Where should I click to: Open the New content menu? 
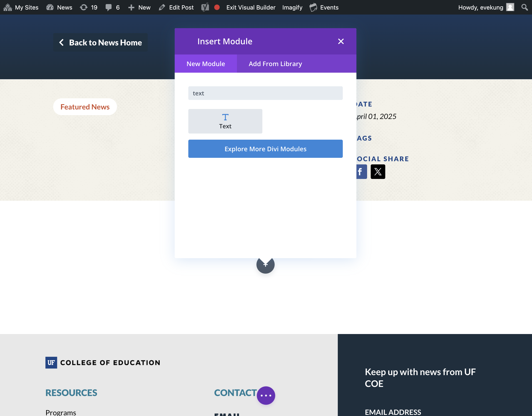139,7
